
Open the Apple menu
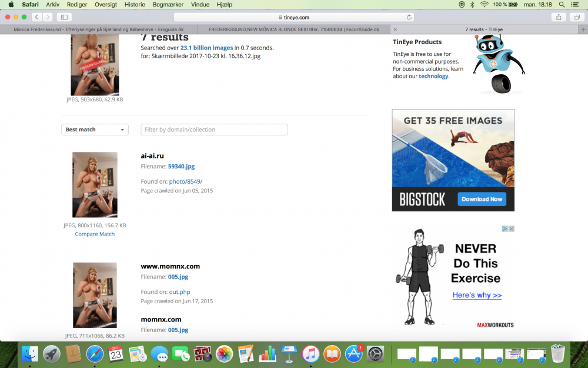pos(11,5)
